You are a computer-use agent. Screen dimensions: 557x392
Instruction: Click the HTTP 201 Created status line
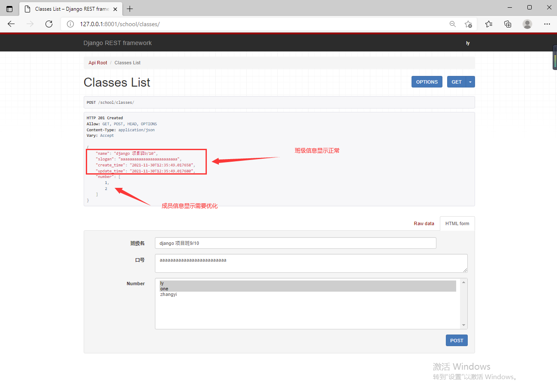[x=105, y=118]
